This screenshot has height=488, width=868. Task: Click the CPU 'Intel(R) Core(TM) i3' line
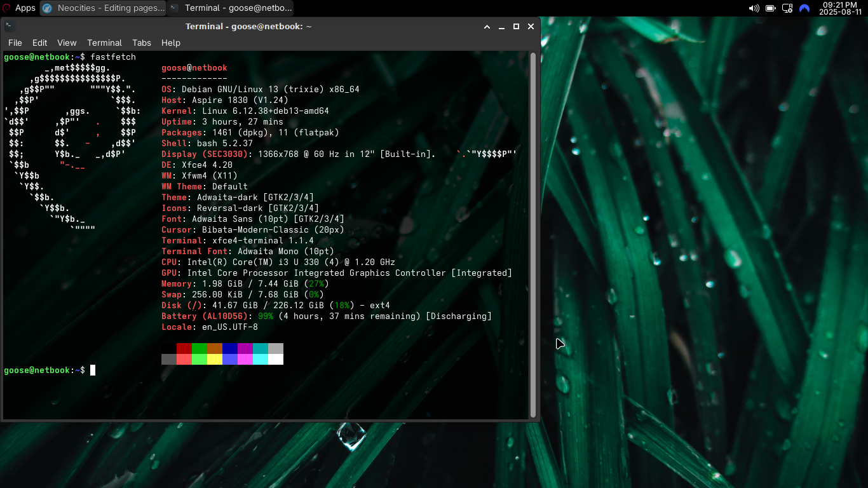[278, 262]
